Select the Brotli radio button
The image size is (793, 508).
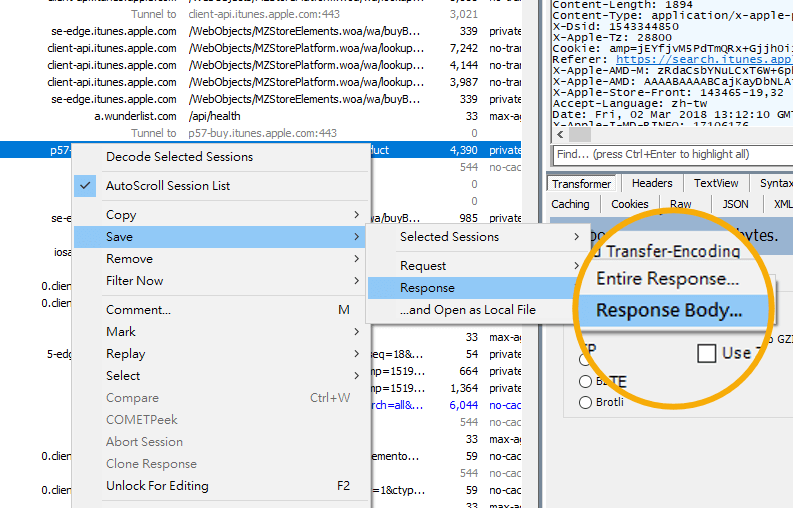click(586, 403)
